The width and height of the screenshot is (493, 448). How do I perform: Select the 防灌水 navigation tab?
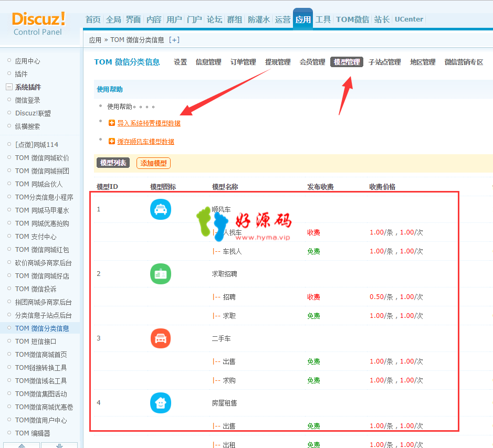pyautogui.click(x=259, y=19)
